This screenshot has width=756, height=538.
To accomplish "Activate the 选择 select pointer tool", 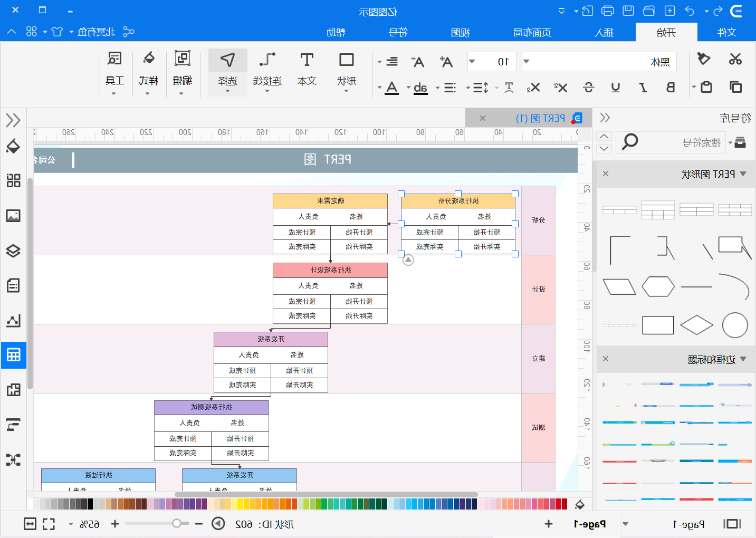I will click(228, 72).
